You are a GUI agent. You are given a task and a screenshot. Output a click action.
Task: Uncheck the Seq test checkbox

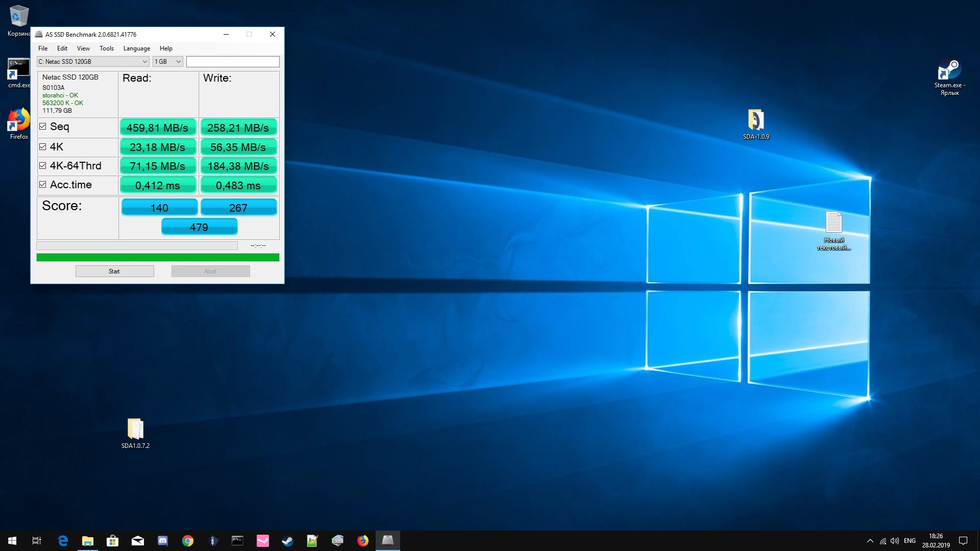click(43, 127)
